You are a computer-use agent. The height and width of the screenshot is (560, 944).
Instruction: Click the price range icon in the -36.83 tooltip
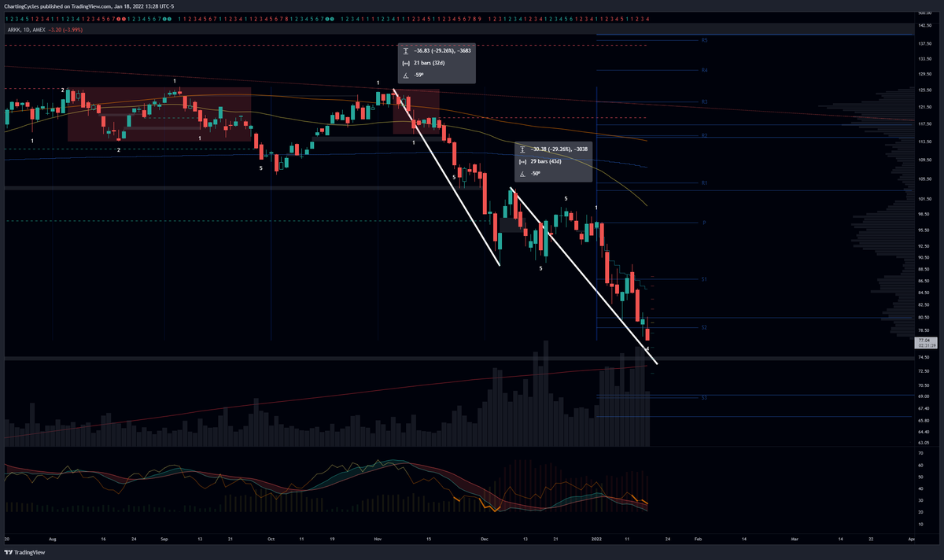[406, 51]
